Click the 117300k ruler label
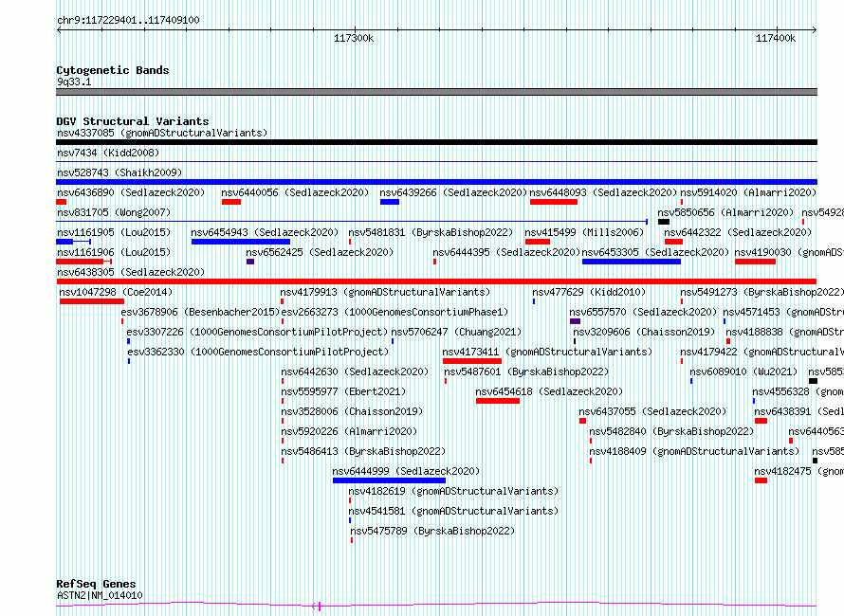 tap(354, 38)
